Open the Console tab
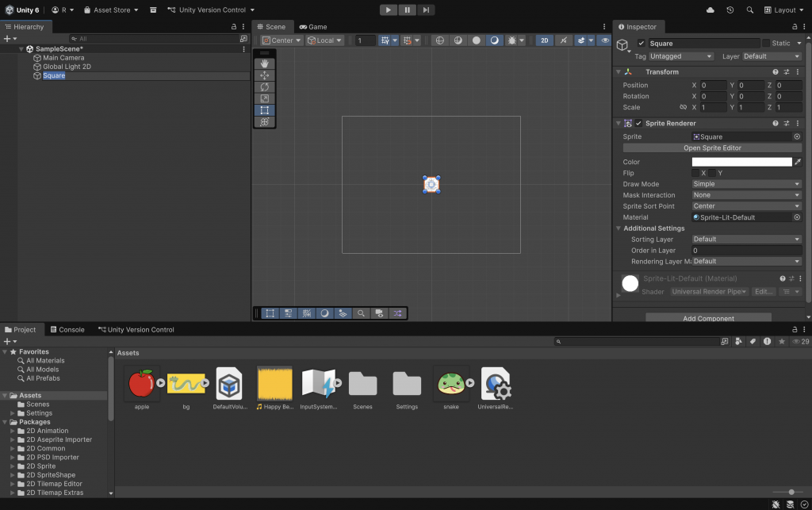Image resolution: width=812 pixels, height=510 pixels. click(67, 330)
